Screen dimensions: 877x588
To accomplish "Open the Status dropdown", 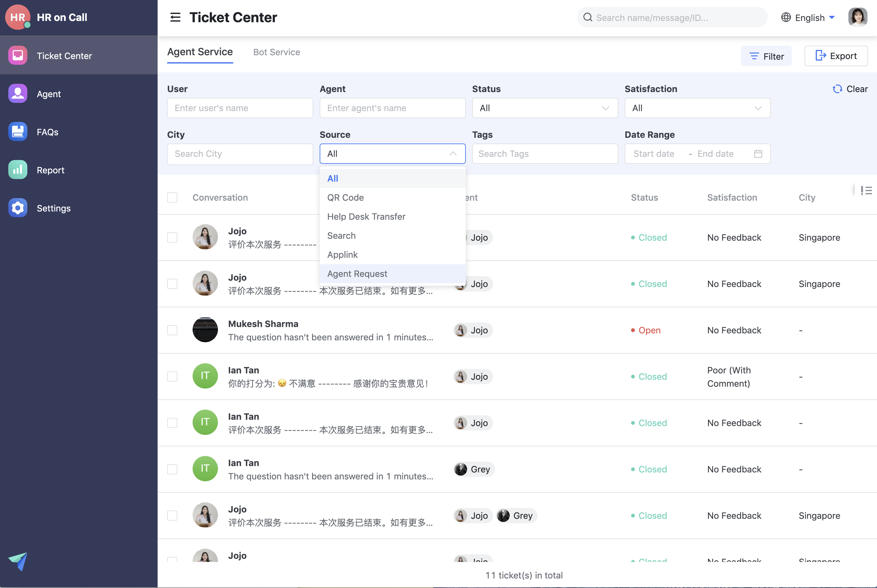I will (x=545, y=108).
